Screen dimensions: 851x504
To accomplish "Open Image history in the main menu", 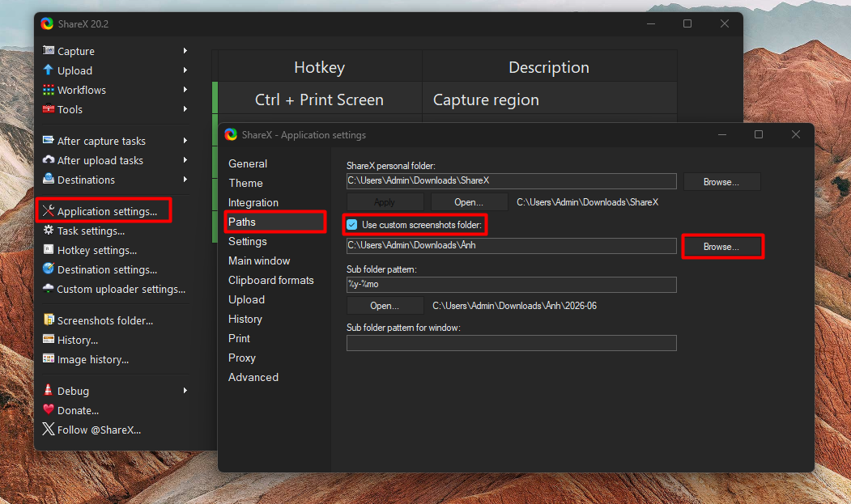I will click(93, 359).
